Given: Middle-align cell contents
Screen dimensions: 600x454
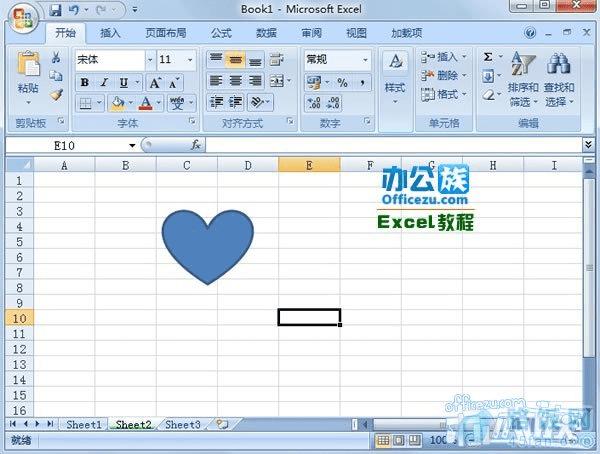Looking at the screenshot, I should 235,59.
